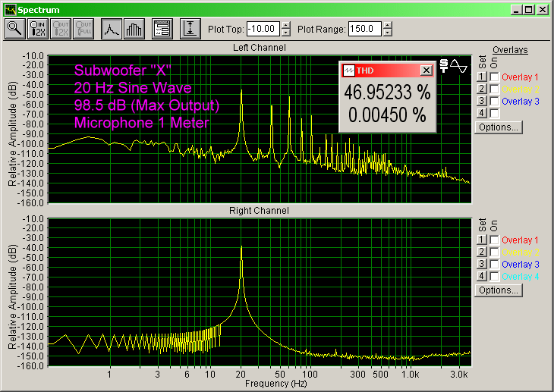Screen dimensions: 554x392
Task: Open left channel overlay Options
Action: pos(498,127)
